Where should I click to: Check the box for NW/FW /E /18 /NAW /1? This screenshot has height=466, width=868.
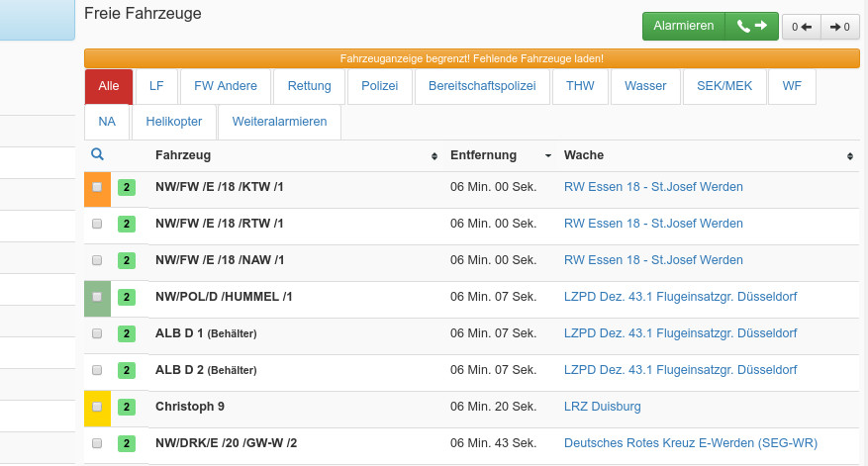97,260
